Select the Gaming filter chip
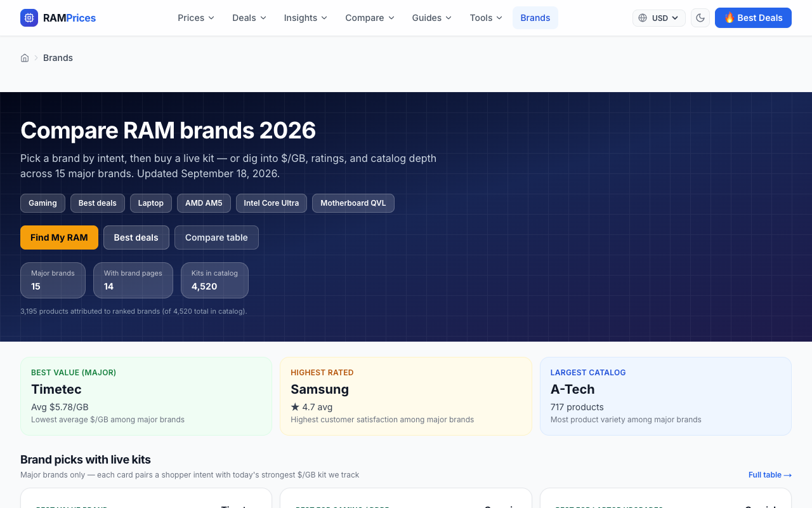The height and width of the screenshot is (508, 812). [43, 203]
